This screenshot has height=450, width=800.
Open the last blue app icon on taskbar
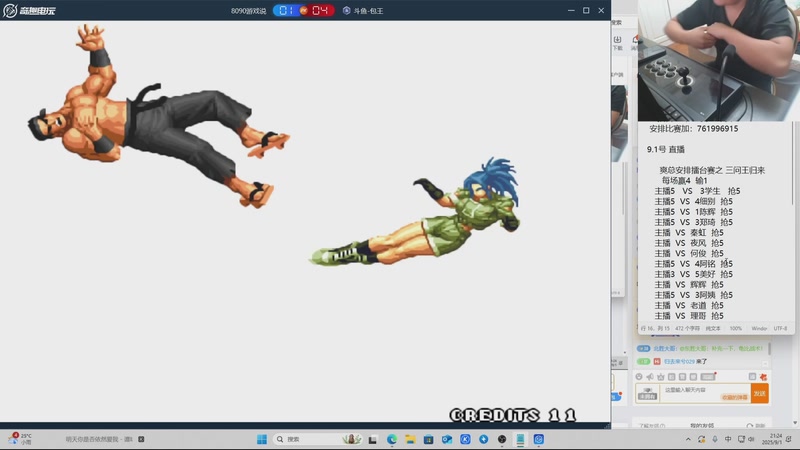tap(539, 439)
